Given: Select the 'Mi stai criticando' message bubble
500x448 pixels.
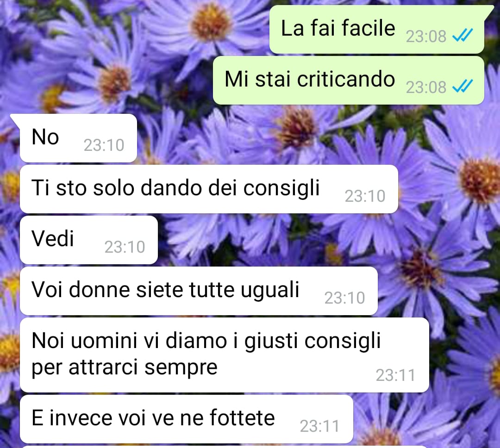Looking at the screenshot, I should (349, 81).
